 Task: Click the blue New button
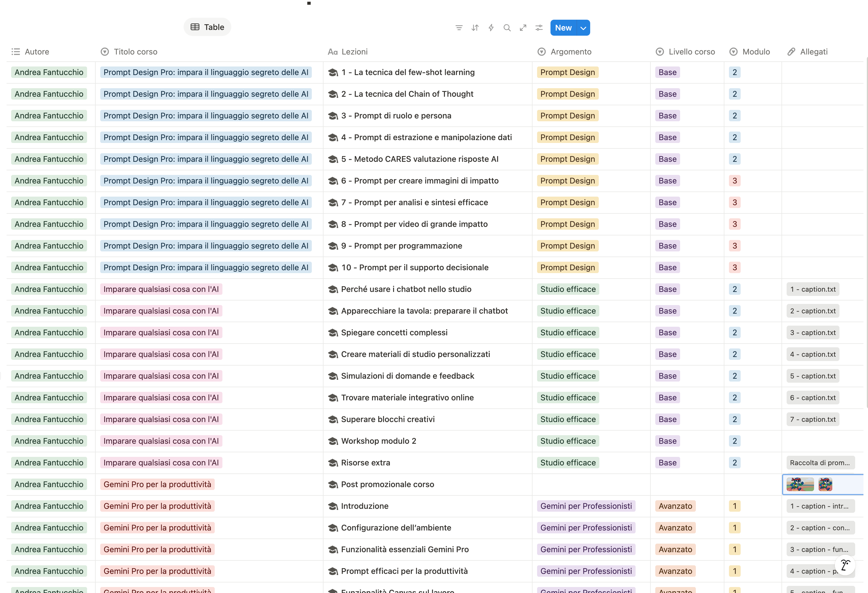[x=563, y=28]
